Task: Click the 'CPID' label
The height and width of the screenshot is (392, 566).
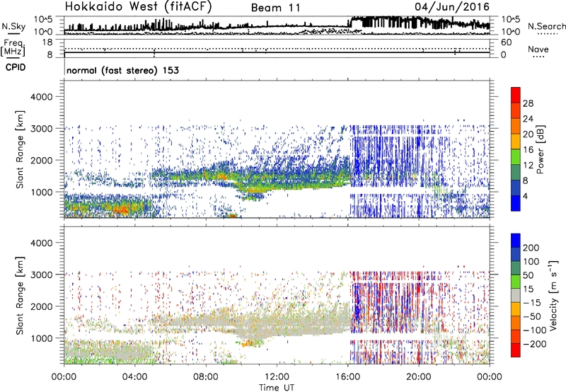Action: tap(16, 67)
